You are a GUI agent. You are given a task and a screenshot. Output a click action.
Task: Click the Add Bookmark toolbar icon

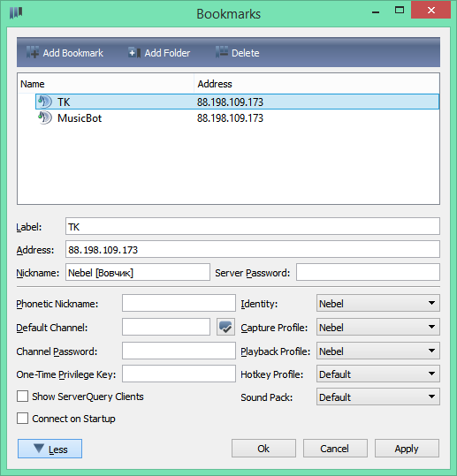tap(33, 52)
